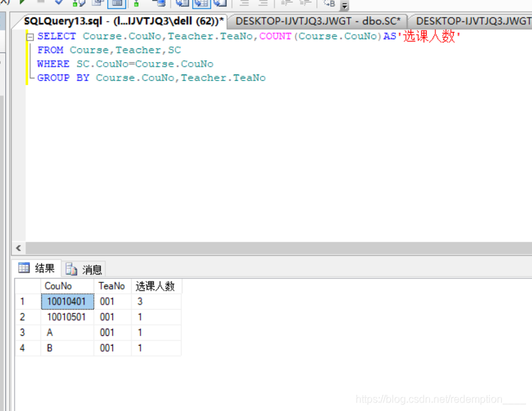The height and width of the screenshot is (411, 532).
Task: Select the 选课人数 cell showing 3
Action: 156,301
